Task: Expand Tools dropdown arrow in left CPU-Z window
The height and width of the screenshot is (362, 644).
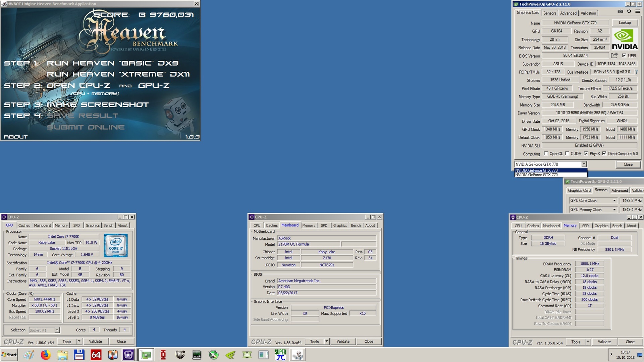Action: coord(79,341)
